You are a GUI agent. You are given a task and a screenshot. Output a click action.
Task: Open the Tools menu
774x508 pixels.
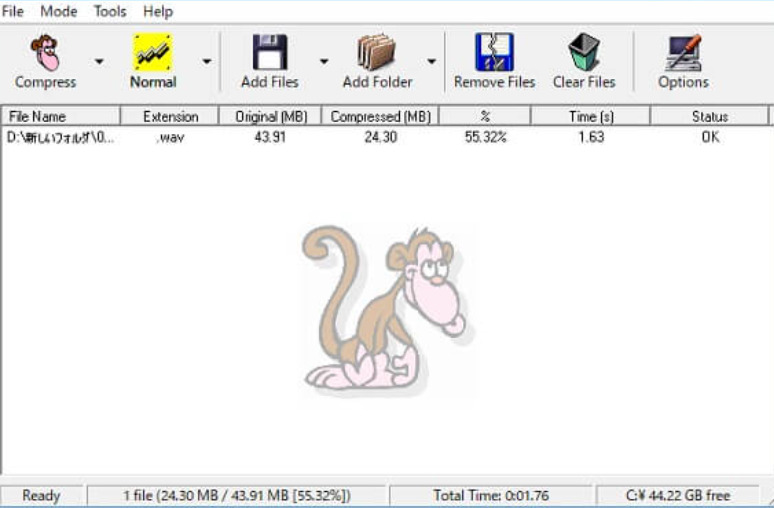coord(110,11)
